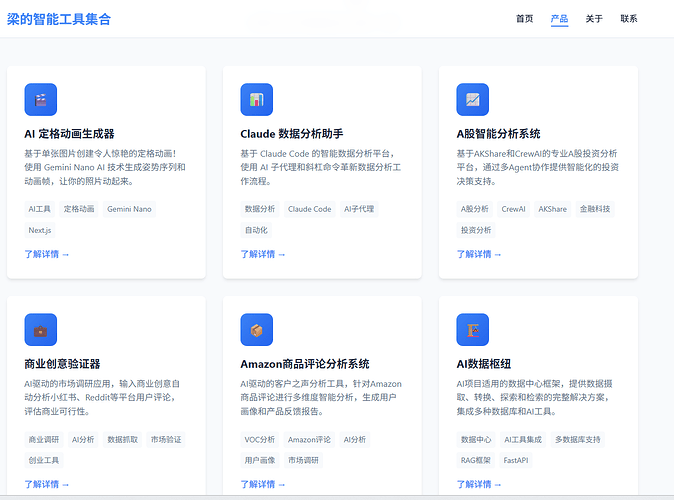Open 了解详情 for 商业创意验证器
The width and height of the screenshot is (674, 500).
46,484
